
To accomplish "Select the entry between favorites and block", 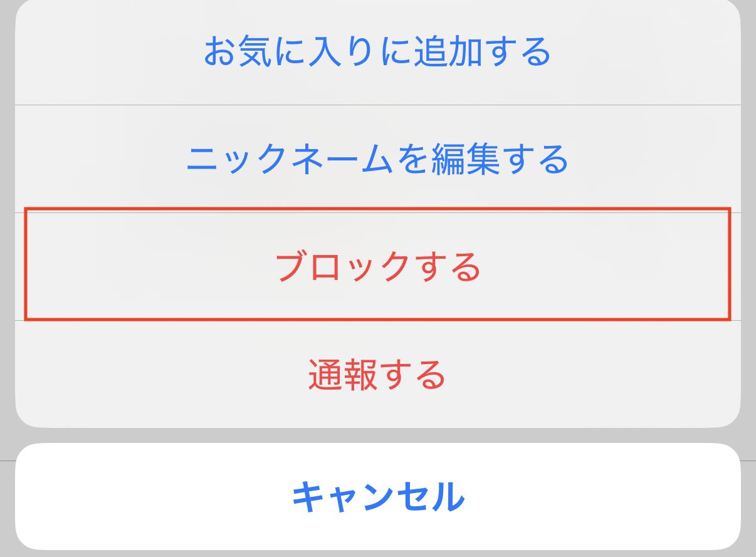I will (x=377, y=159).
